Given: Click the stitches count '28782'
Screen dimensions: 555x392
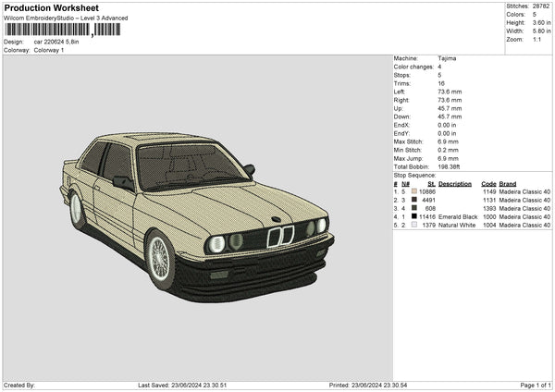Looking at the screenshot, I should pyautogui.click(x=541, y=6).
